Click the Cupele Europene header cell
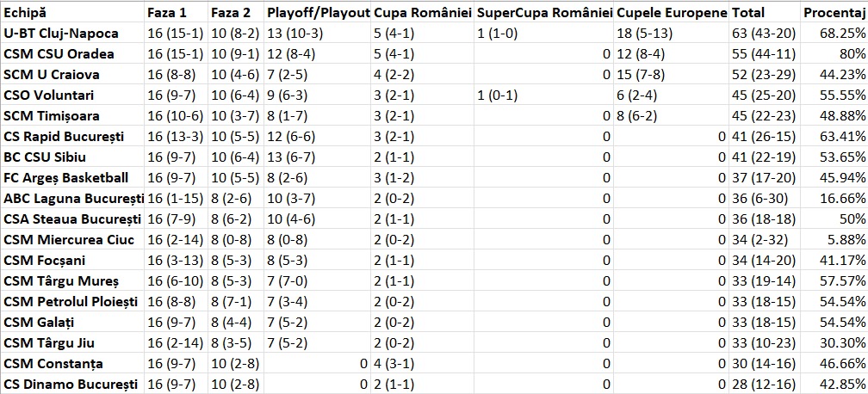 tap(672, 12)
